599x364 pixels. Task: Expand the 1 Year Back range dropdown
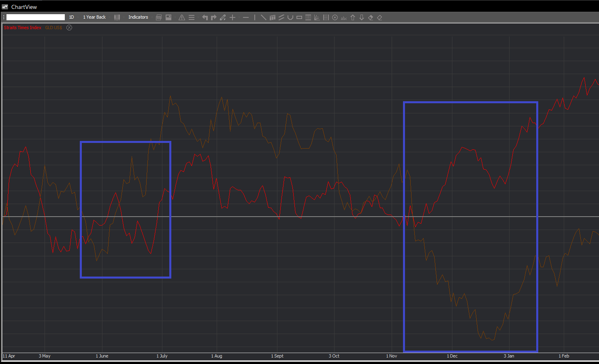point(94,17)
